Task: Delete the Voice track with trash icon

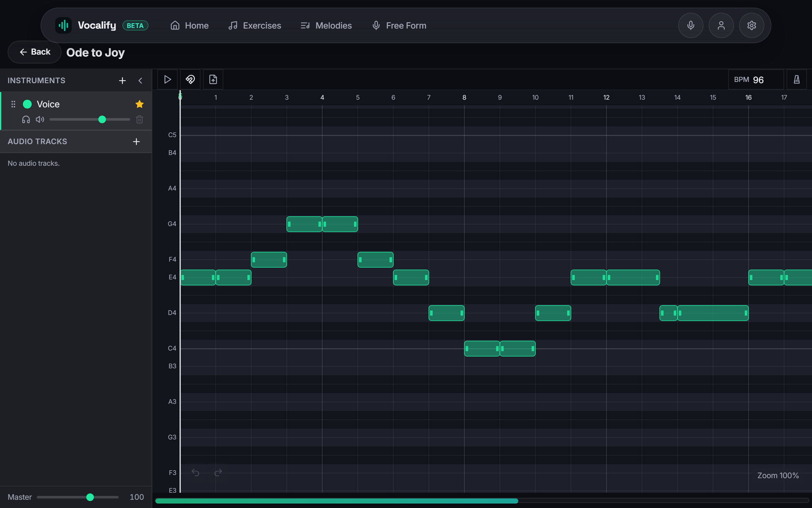Action: pyautogui.click(x=140, y=119)
